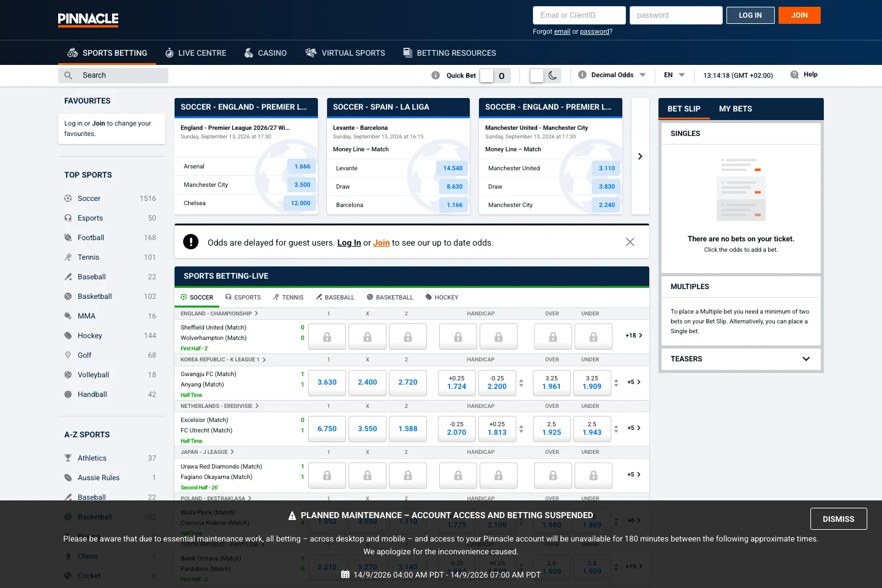Click the Quick Bet info icon
The image size is (882, 588).
point(435,75)
